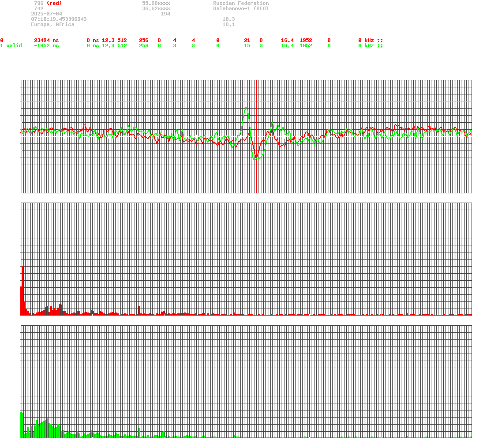Image resolution: width=483 pixels, height=448 pixels.
Task: Click the country name "Russian Federation"
Action: pos(241,3)
